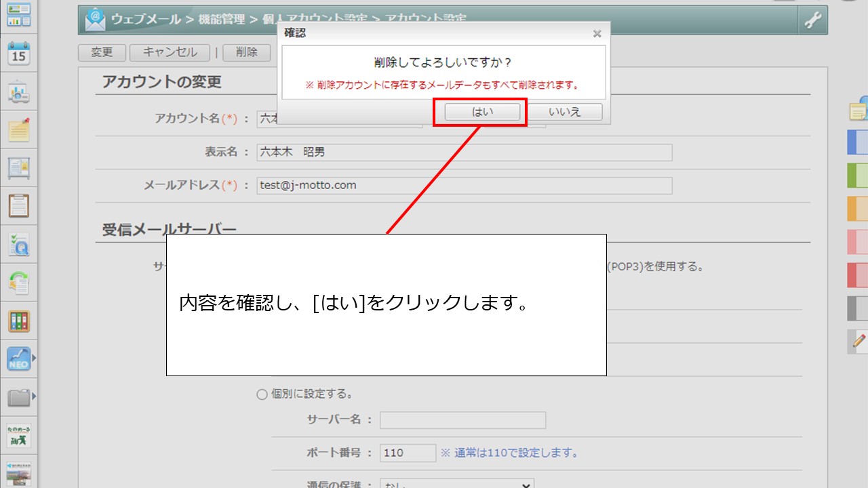Open the three-binder cabinet icon
This screenshot has width=868, height=488.
coord(19,321)
